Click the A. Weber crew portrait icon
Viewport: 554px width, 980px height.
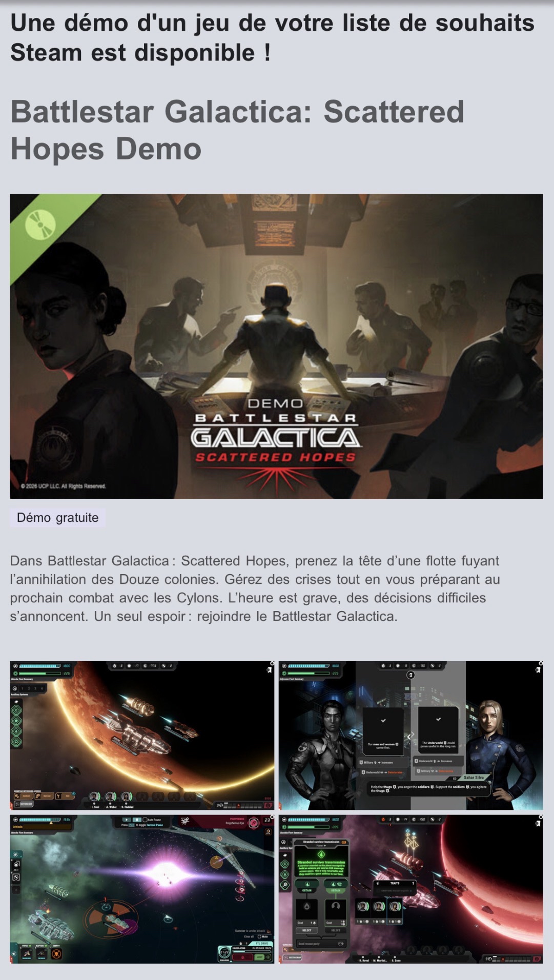(110, 797)
